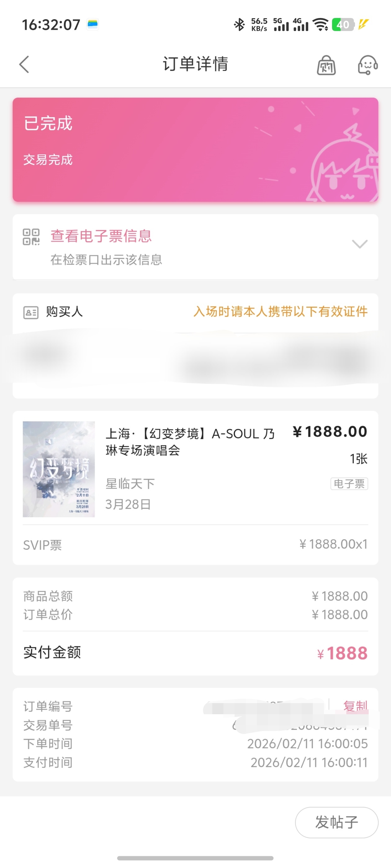The image size is (391, 868).
Task: Tap the battery indicator icon
Action: 343,24
